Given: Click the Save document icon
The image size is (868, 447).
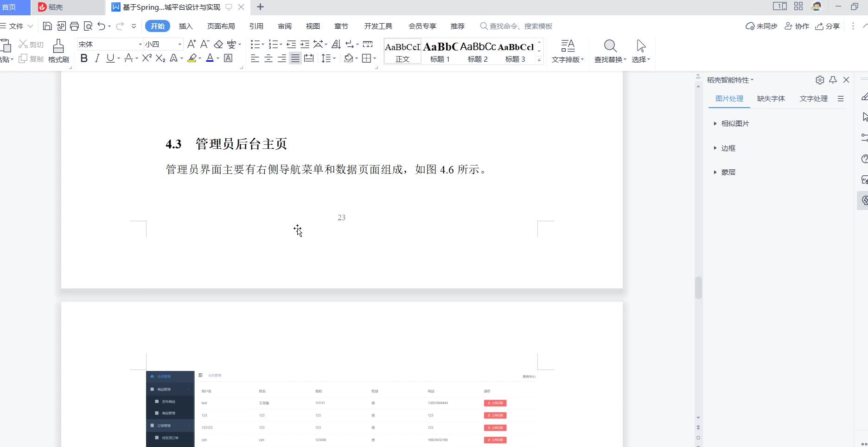Looking at the screenshot, I should coord(47,26).
